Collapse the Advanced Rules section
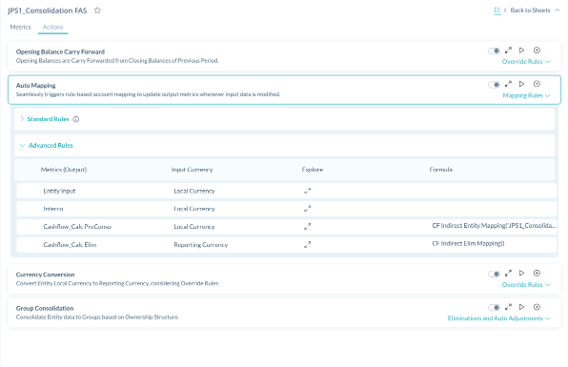The height and width of the screenshot is (367, 568). tap(46, 145)
